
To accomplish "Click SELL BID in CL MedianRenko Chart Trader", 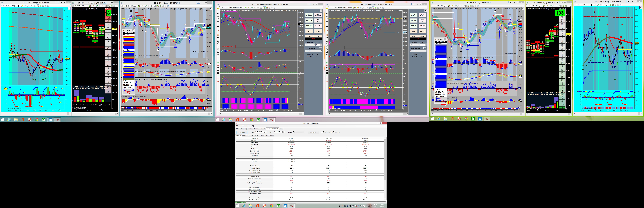I will coord(423,26).
